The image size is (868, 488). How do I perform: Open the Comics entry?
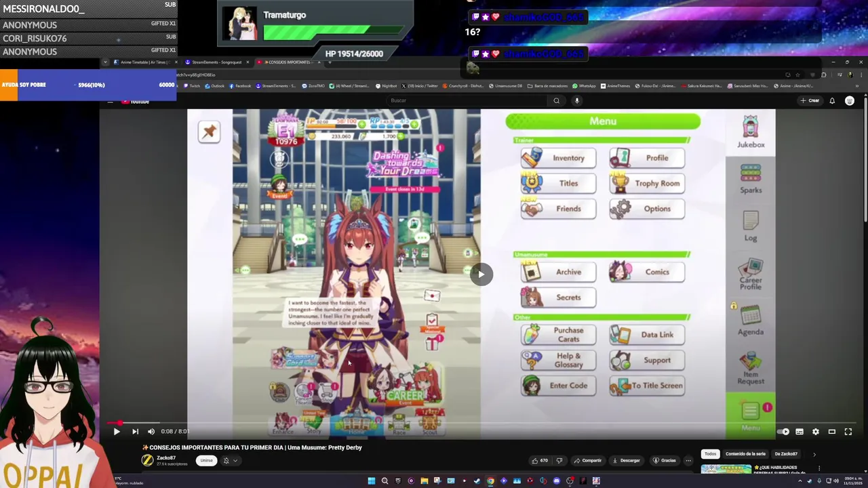[x=647, y=272]
